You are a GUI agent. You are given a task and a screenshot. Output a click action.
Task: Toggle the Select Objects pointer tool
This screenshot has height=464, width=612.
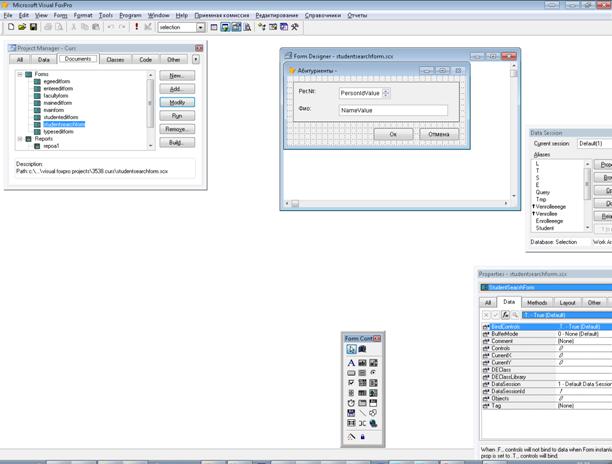pyautogui.click(x=351, y=349)
